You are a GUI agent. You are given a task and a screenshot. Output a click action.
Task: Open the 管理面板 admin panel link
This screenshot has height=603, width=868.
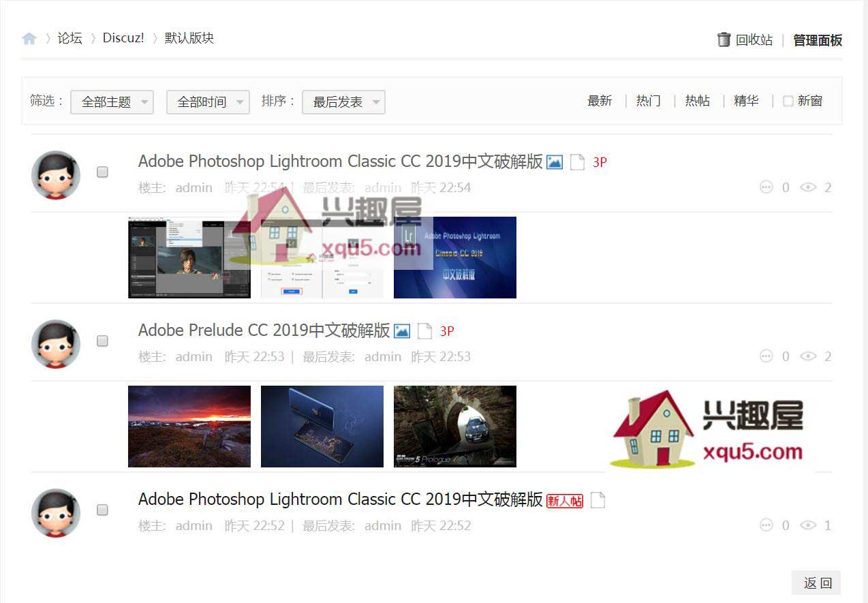click(x=818, y=40)
